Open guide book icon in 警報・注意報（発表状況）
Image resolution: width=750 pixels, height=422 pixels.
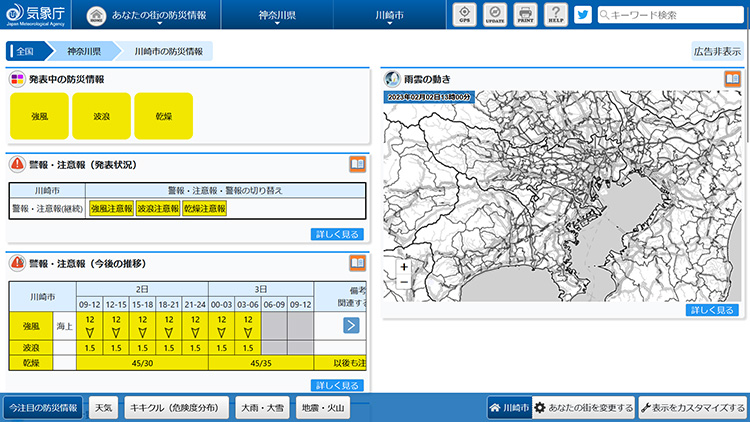tap(357, 164)
